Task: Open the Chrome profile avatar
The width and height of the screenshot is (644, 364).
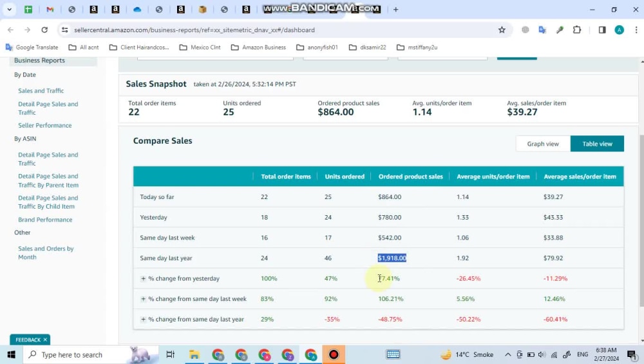Action: coord(619,30)
